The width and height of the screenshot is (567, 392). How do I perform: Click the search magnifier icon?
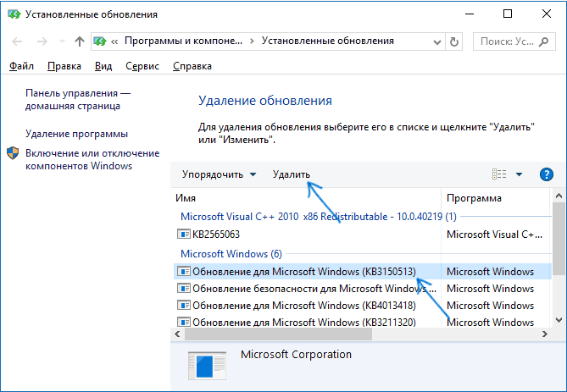pyautogui.click(x=543, y=42)
